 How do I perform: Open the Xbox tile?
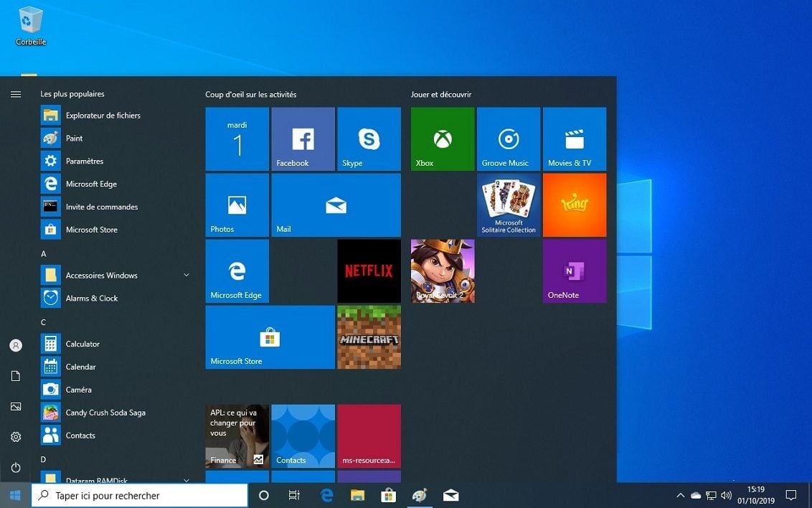[443, 138]
